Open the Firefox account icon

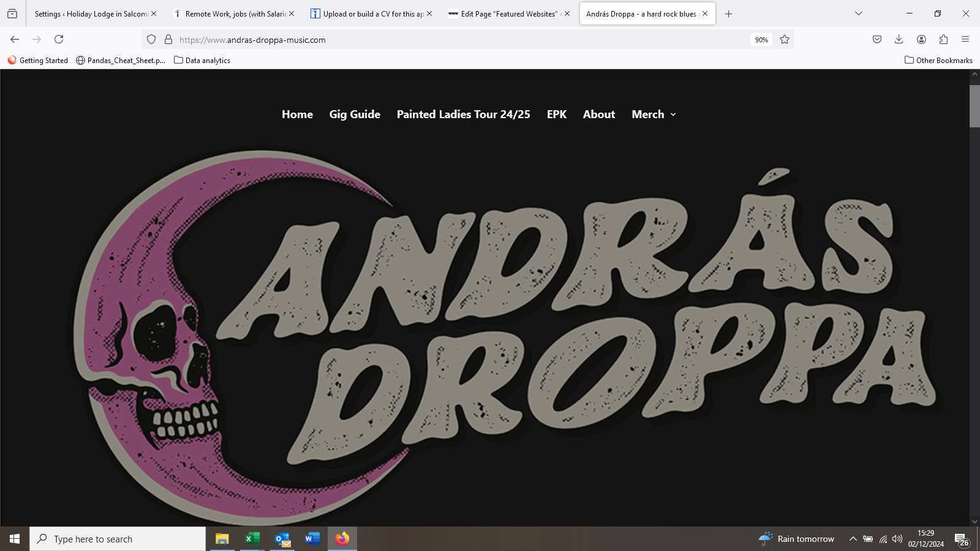click(921, 39)
